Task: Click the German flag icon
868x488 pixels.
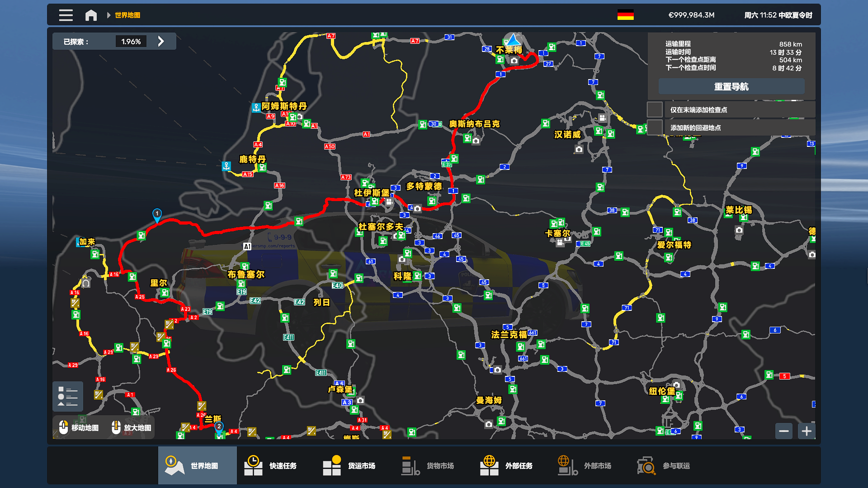Action: point(625,15)
